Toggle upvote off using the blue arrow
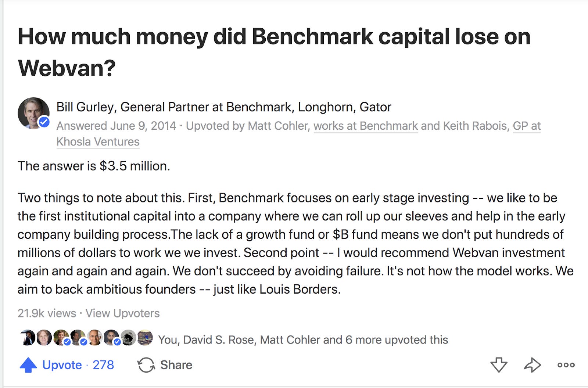The image size is (588, 388). point(29,365)
